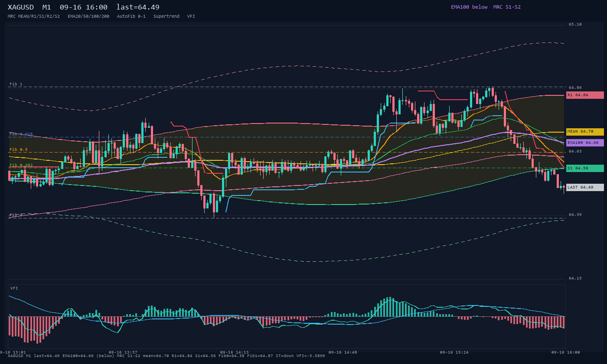Click the '09-16 16:00' timestamp in header
Image resolution: width=607 pixels, height=364 pixels.
84,7
